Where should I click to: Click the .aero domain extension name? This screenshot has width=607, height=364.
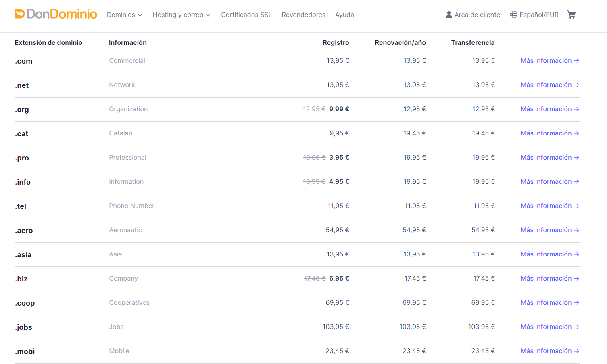24,231
